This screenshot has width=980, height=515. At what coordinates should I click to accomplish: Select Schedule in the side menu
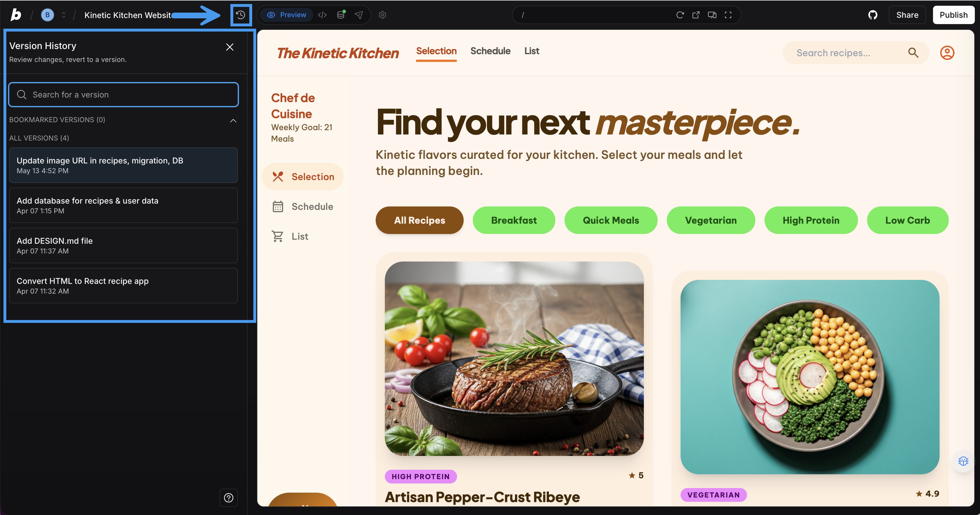(x=303, y=206)
